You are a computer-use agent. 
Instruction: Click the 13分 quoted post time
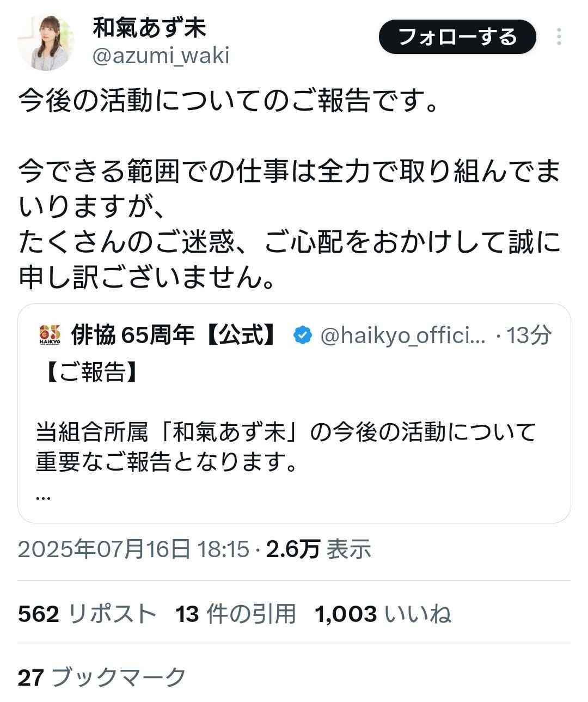click(x=528, y=335)
